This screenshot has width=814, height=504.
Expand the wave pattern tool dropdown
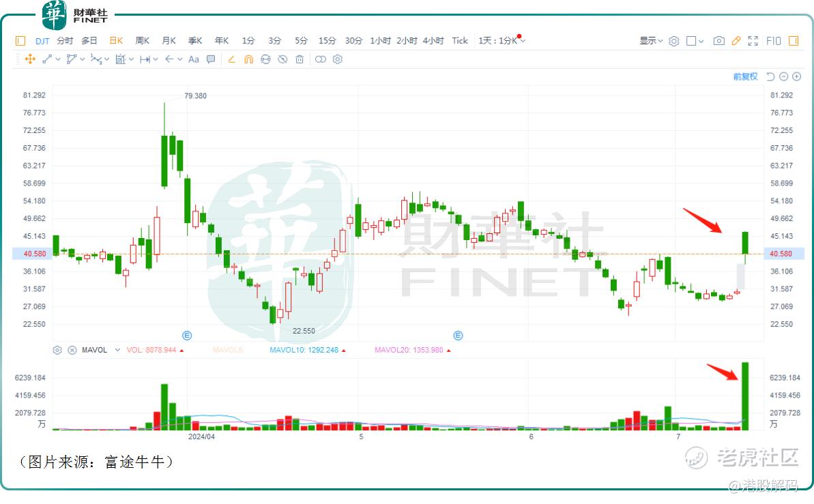(106, 59)
